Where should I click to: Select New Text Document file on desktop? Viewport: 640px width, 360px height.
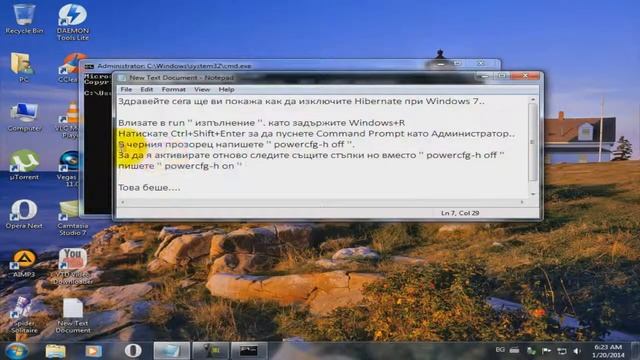(73, 315)
